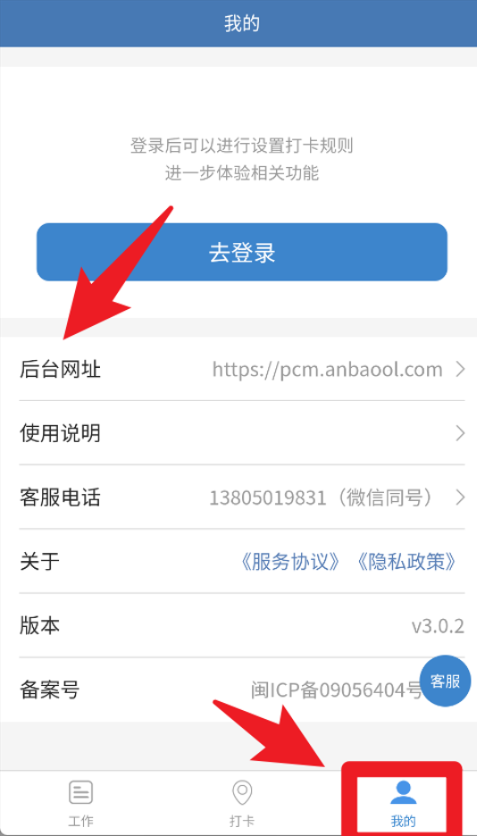Screen dimensions: 477x836
Task: Tap the 打卡 location pin icon
Action: pos(242,793)
